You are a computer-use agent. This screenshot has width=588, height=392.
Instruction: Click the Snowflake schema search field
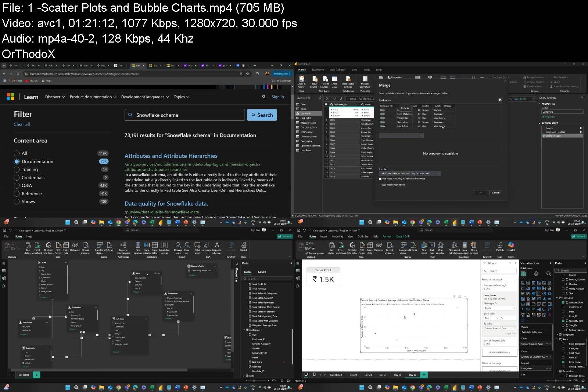point(184,115)
